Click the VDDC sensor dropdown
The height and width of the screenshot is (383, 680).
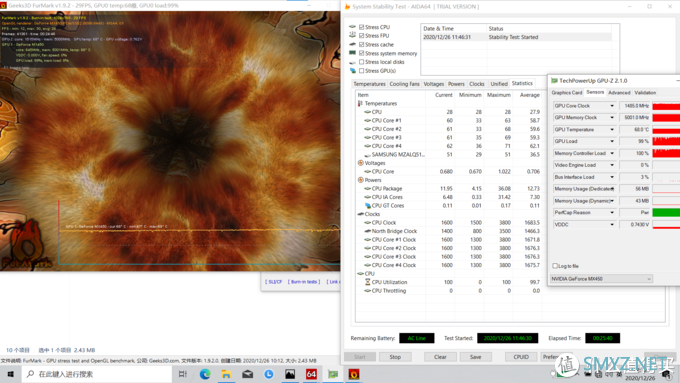coord(612,225)
